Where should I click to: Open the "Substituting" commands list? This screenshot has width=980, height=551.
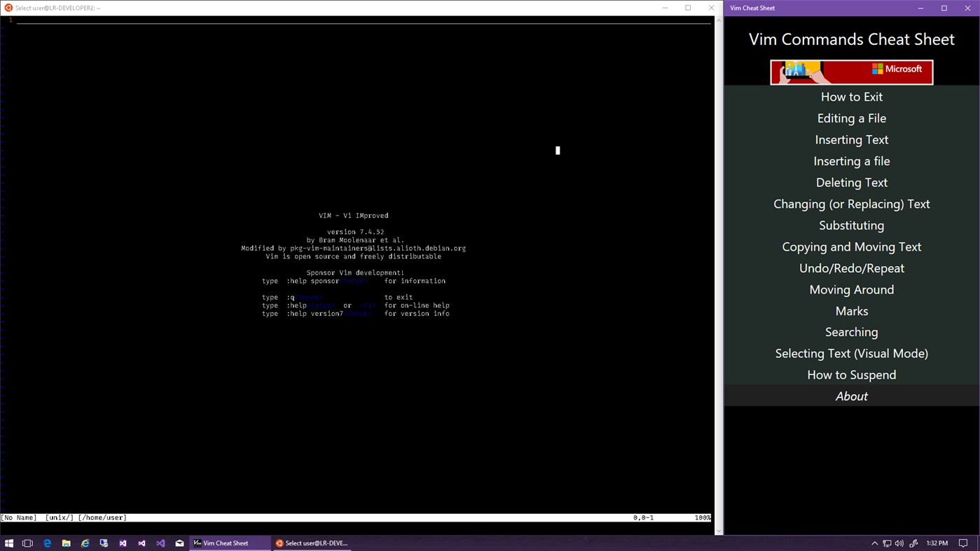(851, 225)
